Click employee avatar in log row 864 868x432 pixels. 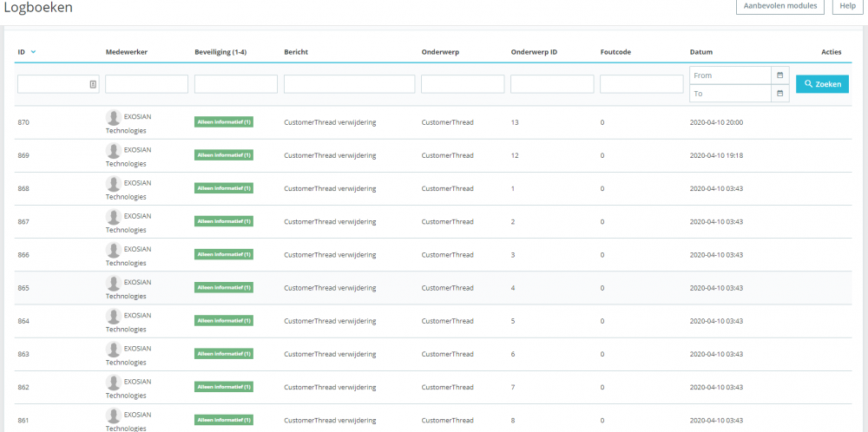[x=113, y=316]
